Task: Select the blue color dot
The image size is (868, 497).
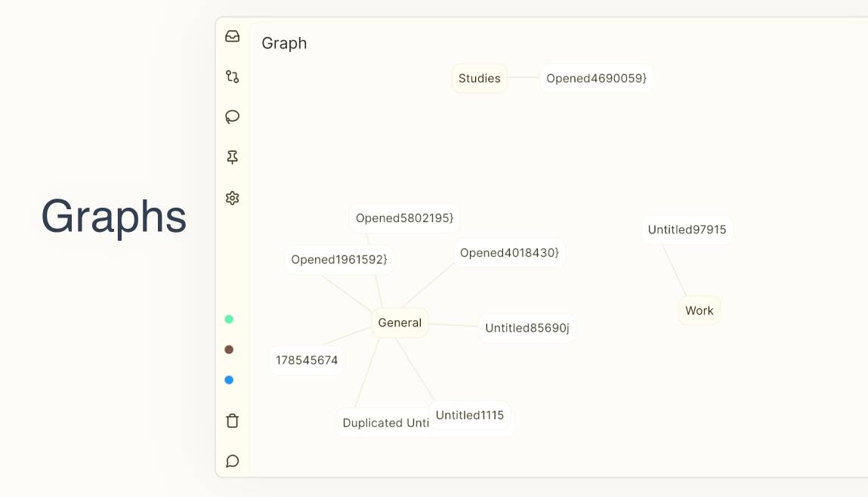Action: click(x=229, y=380)
